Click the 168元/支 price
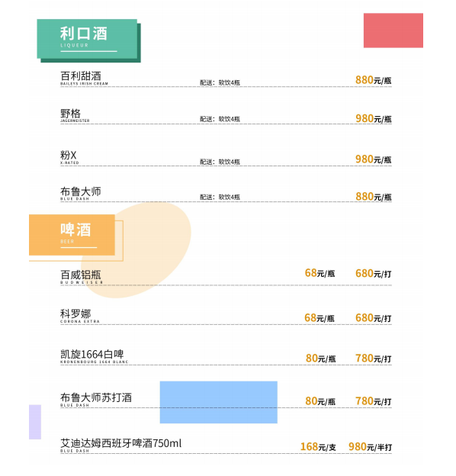The height and width of the screenshot is (476, 456). coord(318,446)
